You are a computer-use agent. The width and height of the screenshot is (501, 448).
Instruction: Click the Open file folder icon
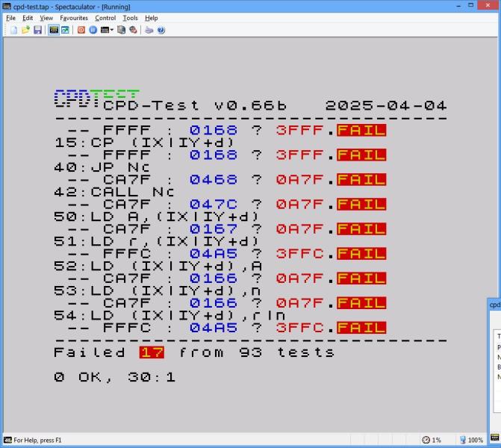[25, 30]
